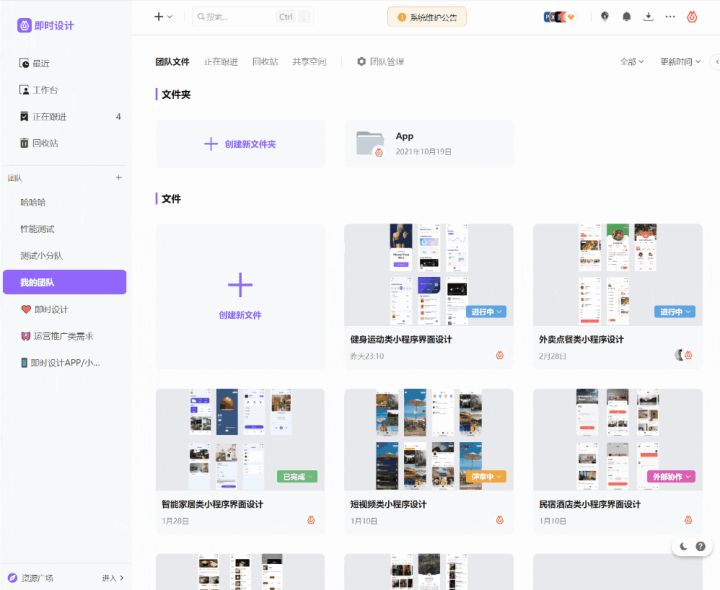Click the 短视频类小程序设计 title
720x590 pixels.
pyautogui.click(x=388, y=504)
